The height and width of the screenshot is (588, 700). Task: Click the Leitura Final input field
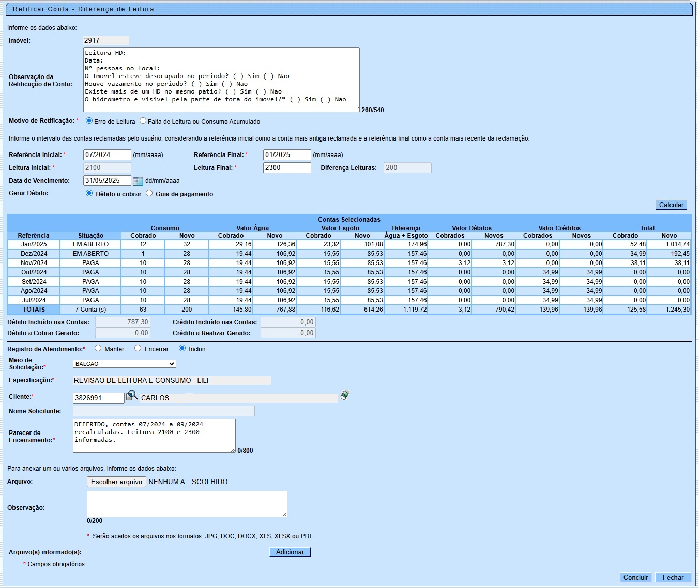(x=286, y=168)
